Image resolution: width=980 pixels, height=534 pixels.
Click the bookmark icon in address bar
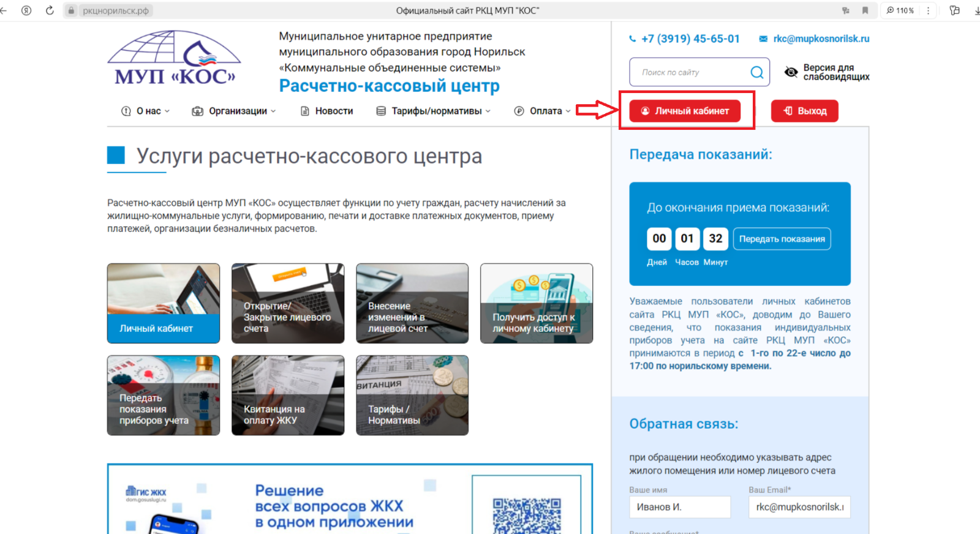(x=865, y=10)
